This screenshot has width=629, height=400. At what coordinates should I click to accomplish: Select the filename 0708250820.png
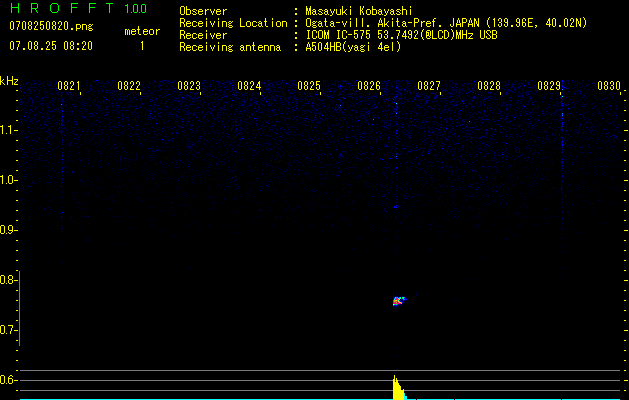click(51, 27)
